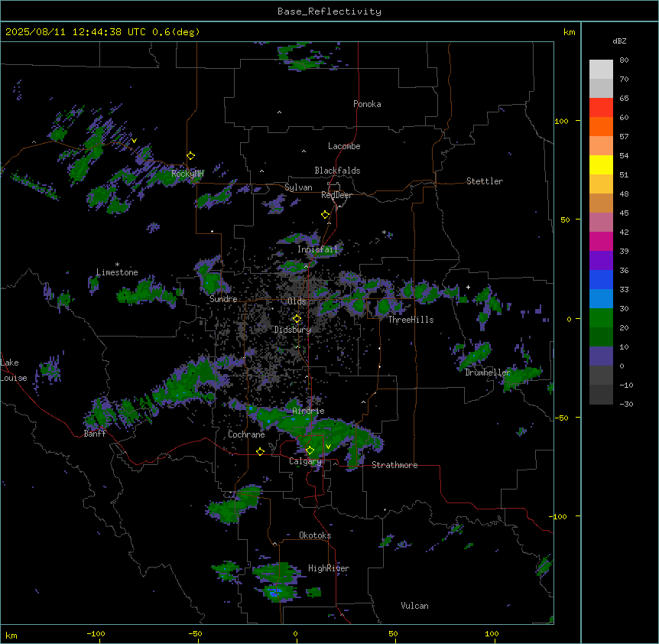Click the Stettler city label
The width and height of the screenshot is (659, 644).
pyautogui.click(x=485, y=181)
